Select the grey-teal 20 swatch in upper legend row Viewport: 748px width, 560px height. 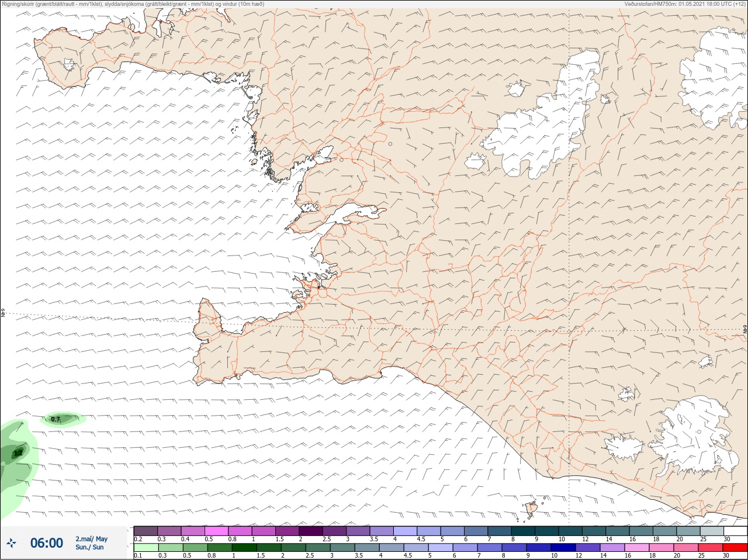point(688,531)
